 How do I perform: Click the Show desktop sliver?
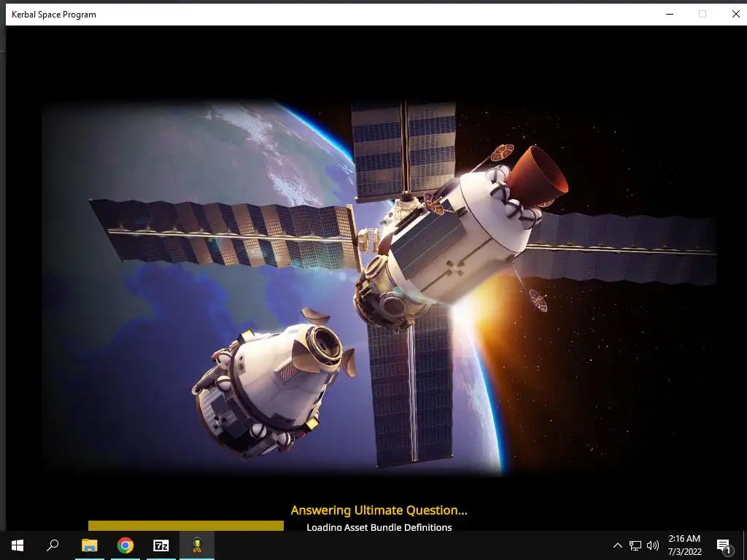coord(745,545)
